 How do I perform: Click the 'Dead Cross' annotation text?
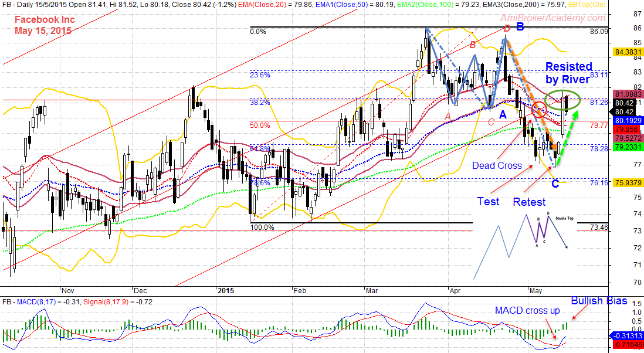coord(497,166)
